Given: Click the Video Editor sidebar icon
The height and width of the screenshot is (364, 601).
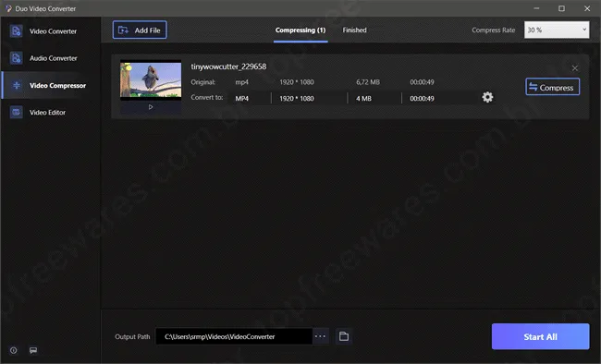Looking at the screenshot, I should 16,112.
